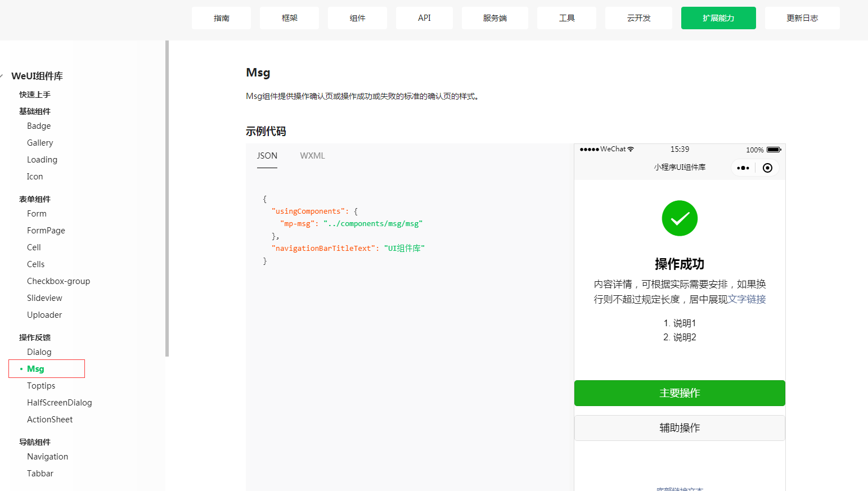Image resolution: width=868 pixels, height=491 pixels.
Task: Open the Dialog component page
Action: click(39, 352)
